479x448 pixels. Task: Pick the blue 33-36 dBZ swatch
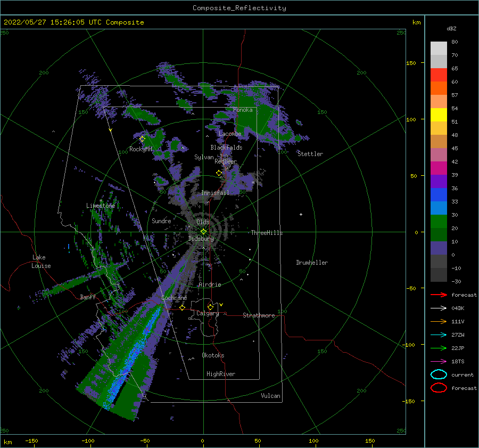coord(439,195)
